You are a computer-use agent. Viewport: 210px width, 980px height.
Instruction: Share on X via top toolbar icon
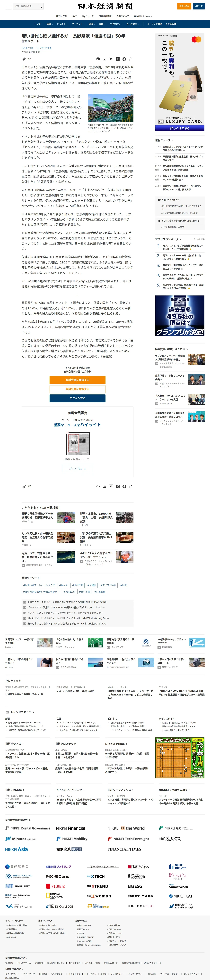(117, 59)
